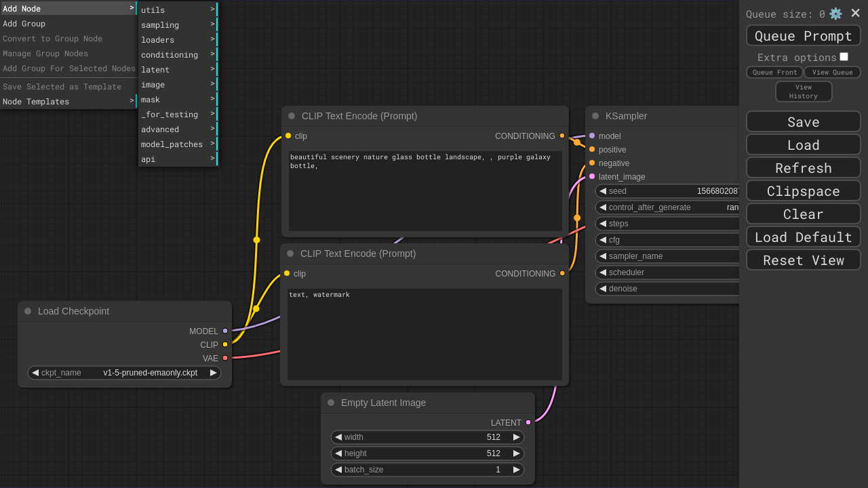The height and width of the screenshot is (488, 868).
Task: Click the LATENT output connector
Action: click(x=528, y=422)
